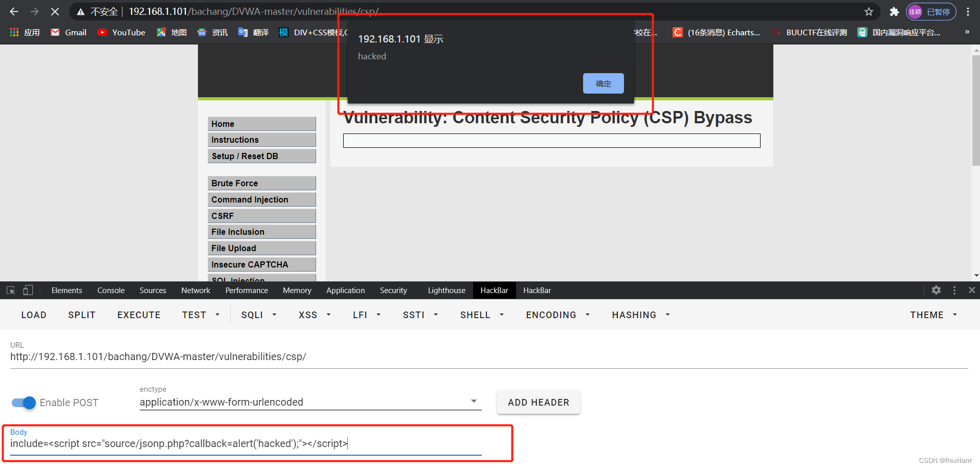Toggle the device emulation toolbar in DevTools
980x468 pixels.
point(28,290)
